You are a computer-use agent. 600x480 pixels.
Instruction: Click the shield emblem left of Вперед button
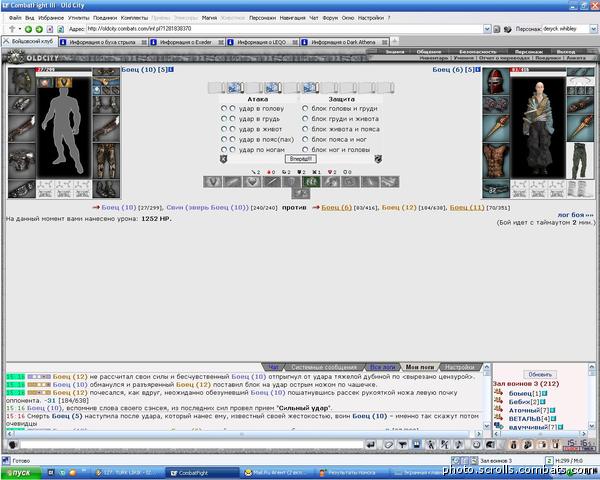223,158
